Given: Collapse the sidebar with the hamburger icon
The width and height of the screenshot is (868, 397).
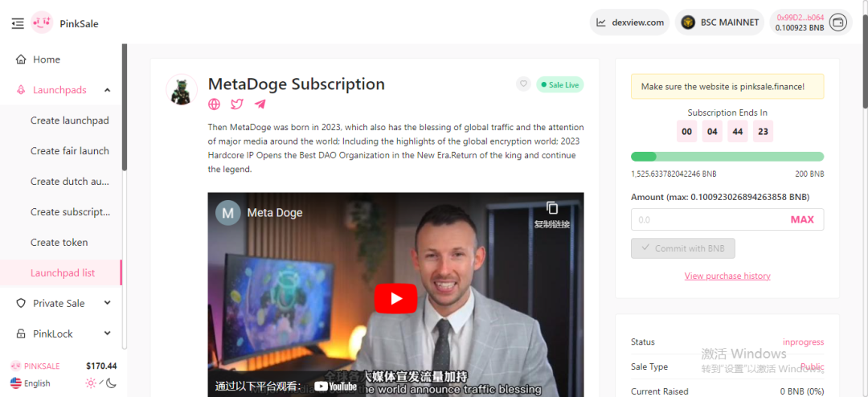Looking at the screenshot, I should 18,23.
